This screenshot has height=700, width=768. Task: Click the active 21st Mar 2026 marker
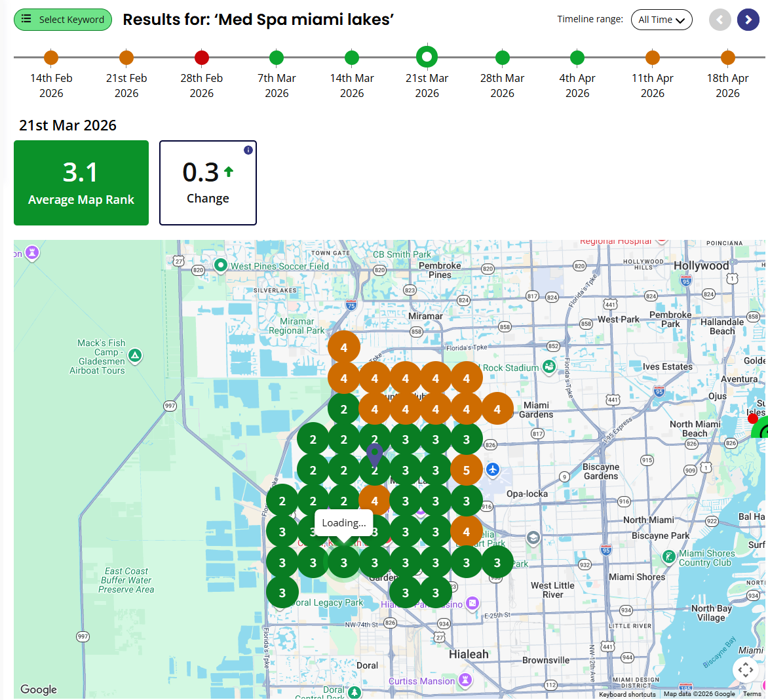click(427, 57)
